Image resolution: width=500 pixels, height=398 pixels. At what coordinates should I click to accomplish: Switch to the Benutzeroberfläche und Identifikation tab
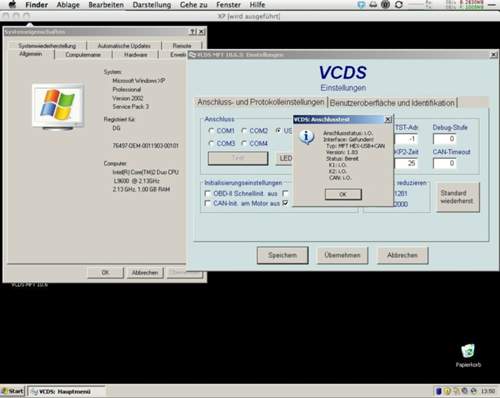pos(392,103)
